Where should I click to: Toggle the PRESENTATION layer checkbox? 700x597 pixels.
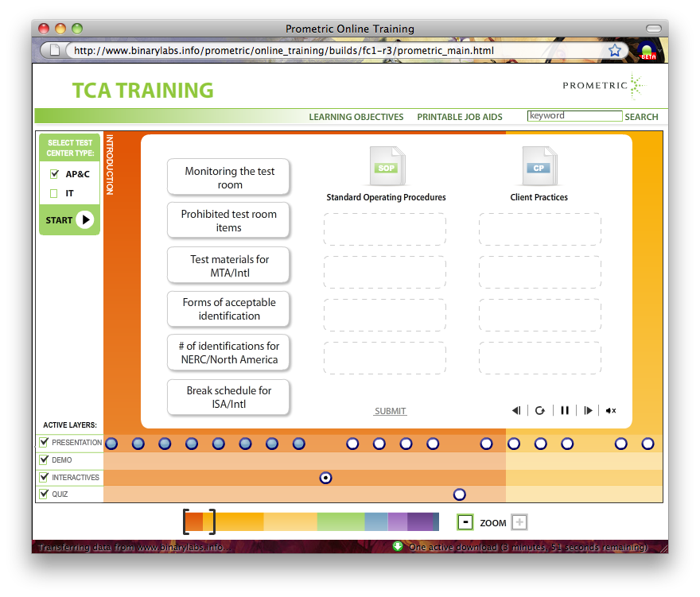45,443
